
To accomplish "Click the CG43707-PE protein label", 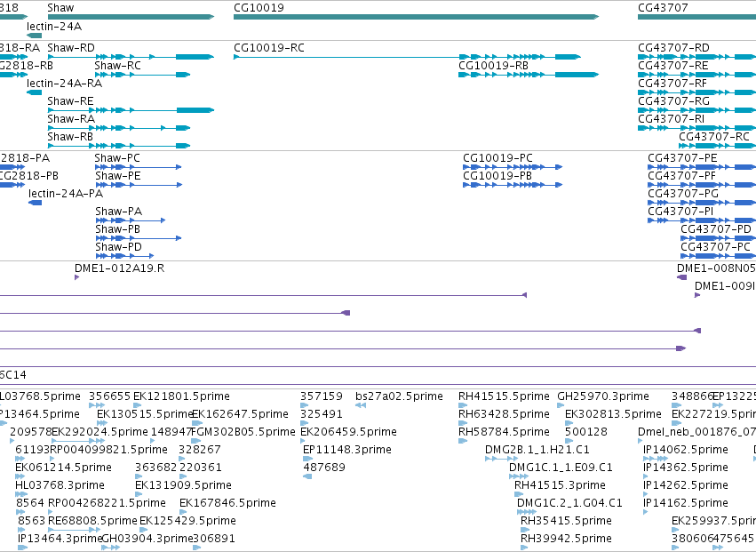I will pos(682,158).
